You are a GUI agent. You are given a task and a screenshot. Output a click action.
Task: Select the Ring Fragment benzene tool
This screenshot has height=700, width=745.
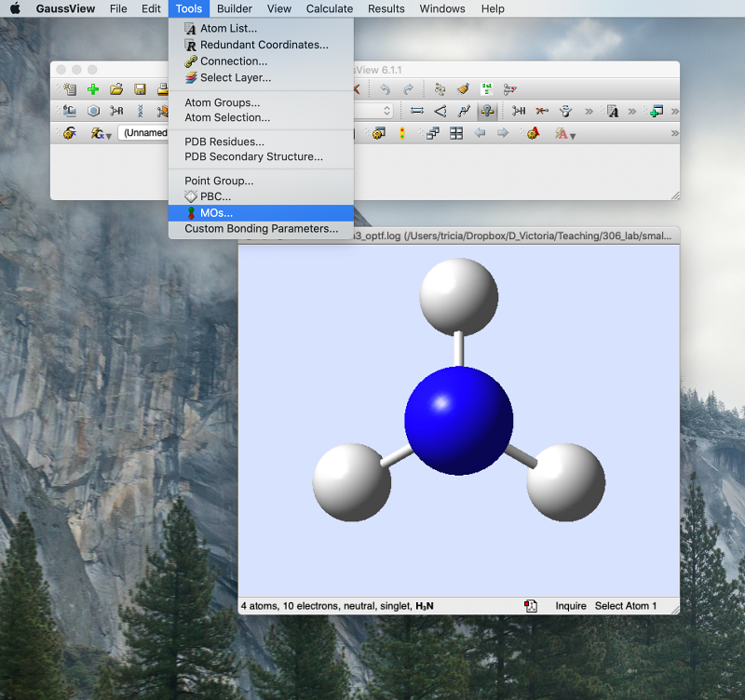click(x=93, y=111)
